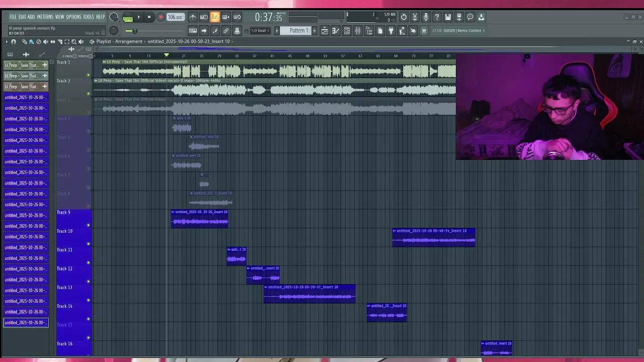
Task: Open untitled_2025-10-26 00-50-23_Insert 10 breadcrumb
Action: pos(189,41)
